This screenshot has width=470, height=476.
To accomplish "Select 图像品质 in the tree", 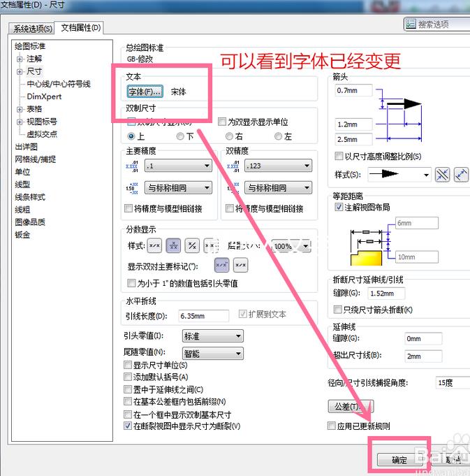I will (x=30, y=222).
